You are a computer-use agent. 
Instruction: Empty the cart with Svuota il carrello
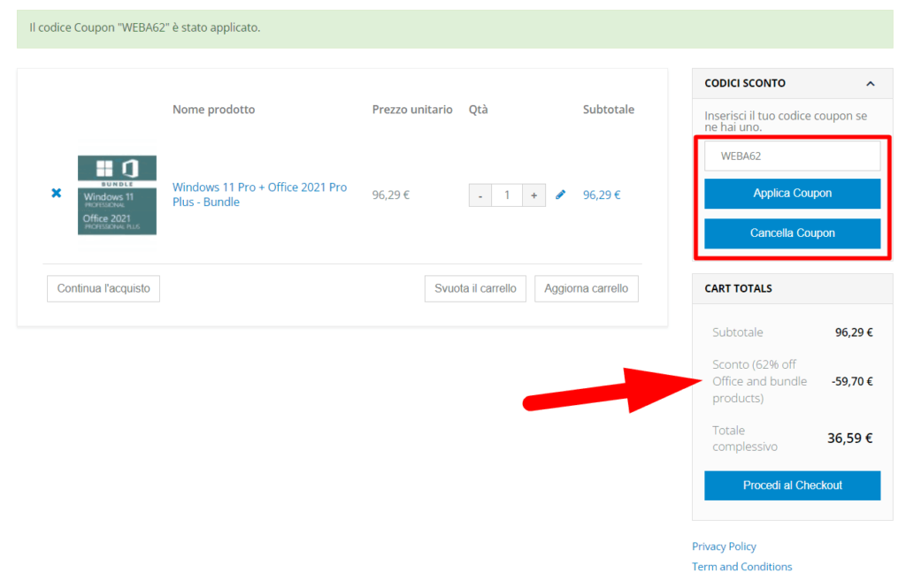click(x=475, y=288)
